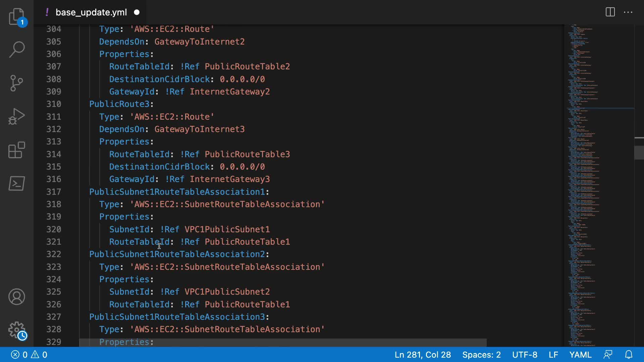Change YAML language mode
644x362 pixels.
(580, 355)
